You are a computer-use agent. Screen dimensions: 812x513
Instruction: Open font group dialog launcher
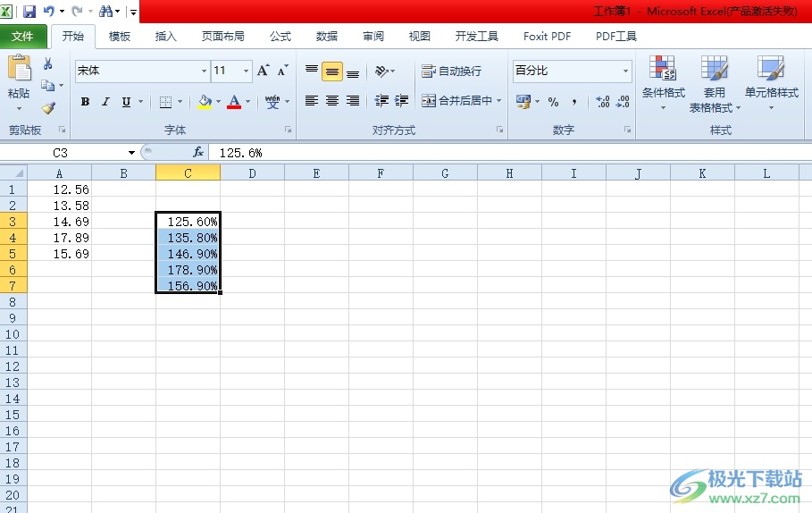tap(288, 130)
